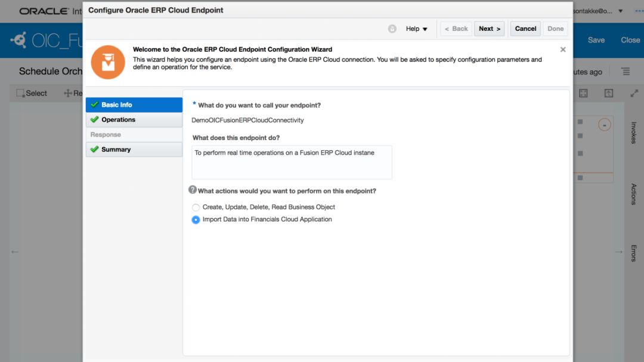Click the orange wizard graduate icon
This screenshot has height=362, width=644.
click(108, 63)
